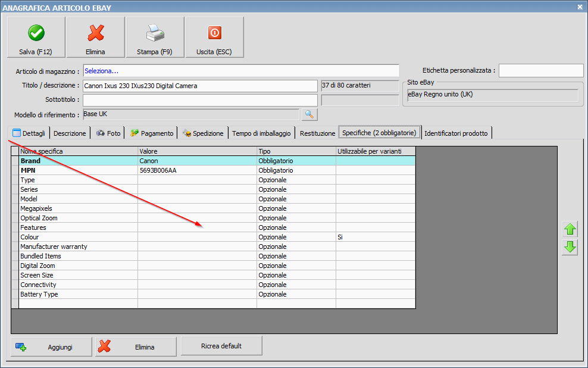Open the Dettagli tab
Viewport: 588px width, 368px height.
point(29,133)
